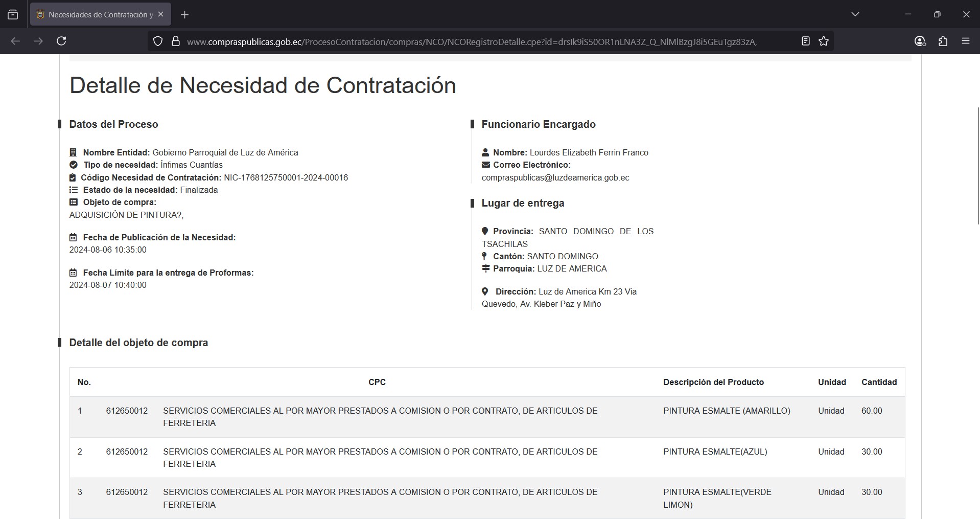Click email compraspublicas@luzdeamerica.gob.ec
Screen dimensions: 980x519
click(555, 177)
